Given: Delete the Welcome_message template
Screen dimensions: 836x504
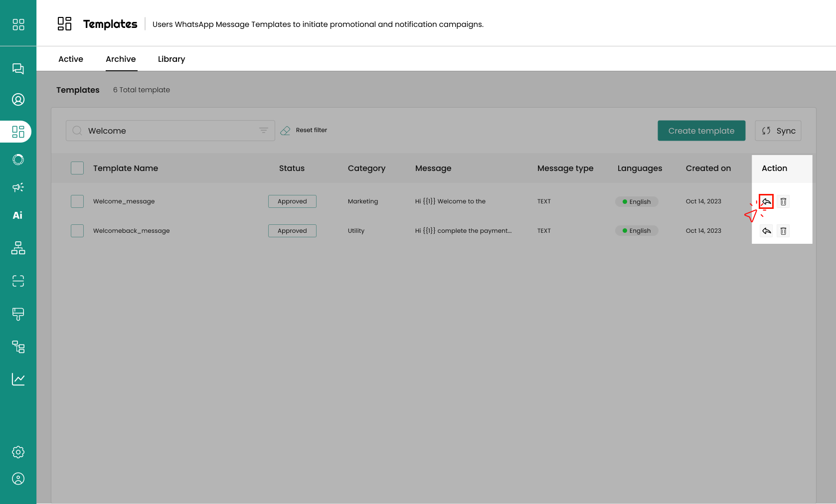Looking at the screenshot, I should (783, 201).
